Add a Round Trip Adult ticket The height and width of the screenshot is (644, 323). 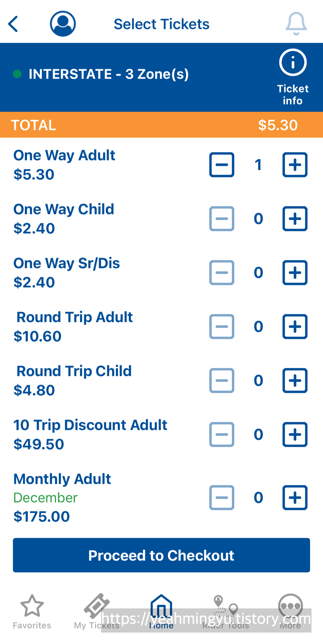point(295,327)
